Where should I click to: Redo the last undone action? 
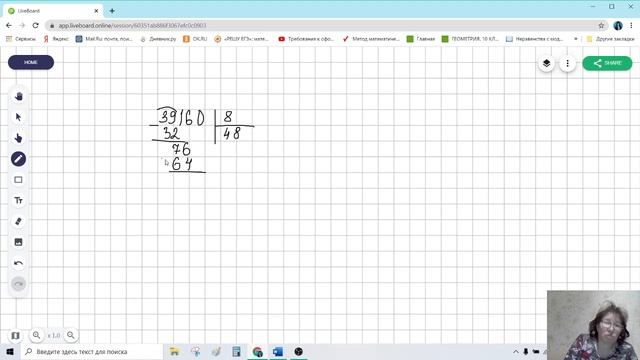[x=18, y=284]
